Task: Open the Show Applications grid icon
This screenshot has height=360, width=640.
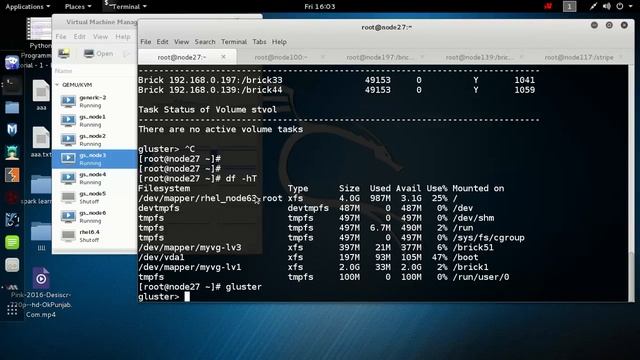Action: [12, 311]
